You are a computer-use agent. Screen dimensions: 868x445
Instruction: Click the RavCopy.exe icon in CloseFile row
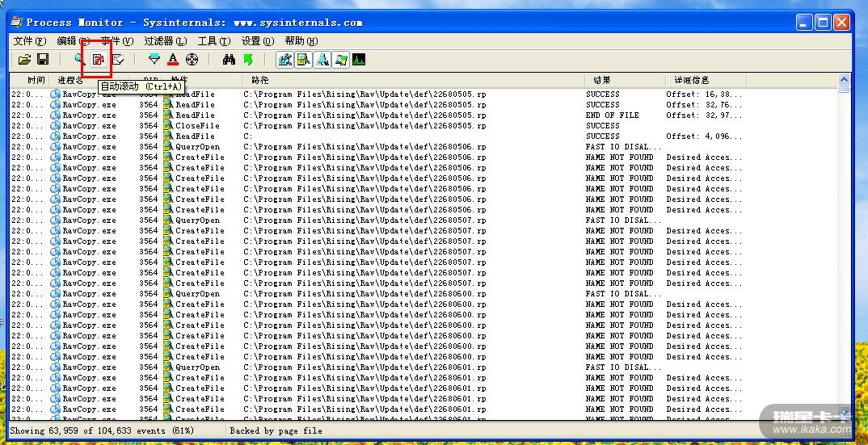pyautogui.click(x=55, y=126)
